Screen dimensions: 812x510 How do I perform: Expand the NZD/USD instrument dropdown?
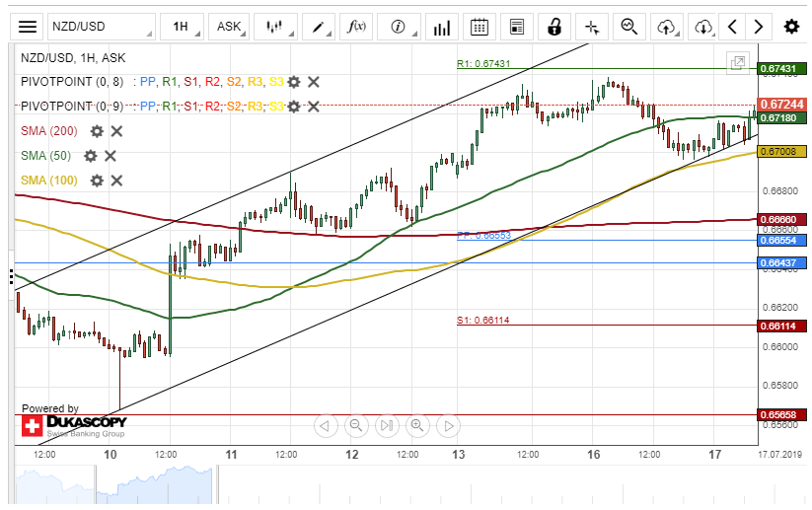coord(101,27)
